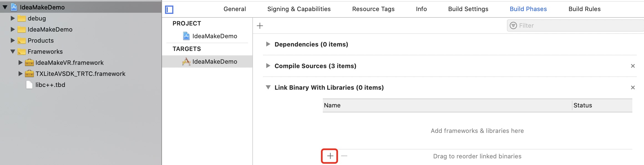This screenshot has height=165, width=644.
Task: Click the add build phase plus icon
Action: coord(260,26)
